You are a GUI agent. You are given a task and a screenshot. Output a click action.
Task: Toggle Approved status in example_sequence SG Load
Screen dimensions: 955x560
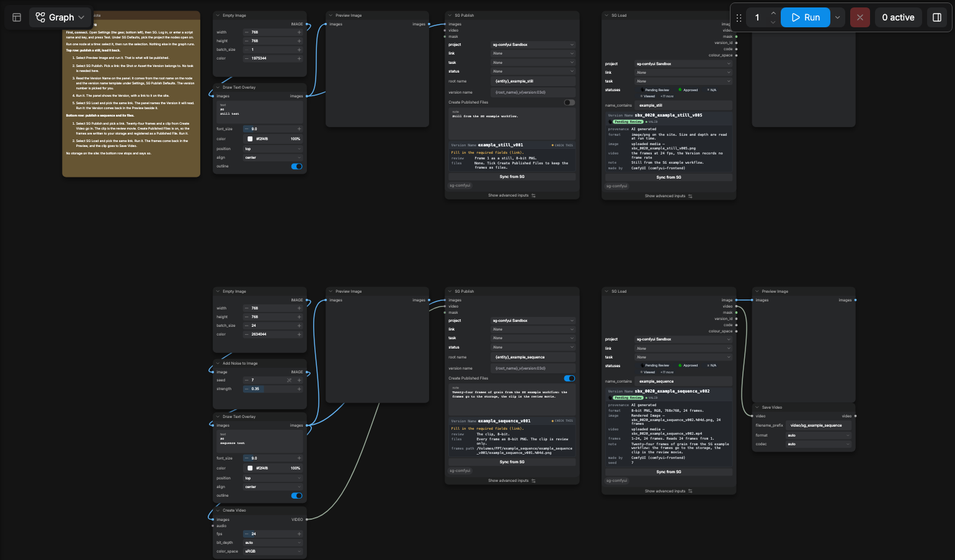[688, 365]
